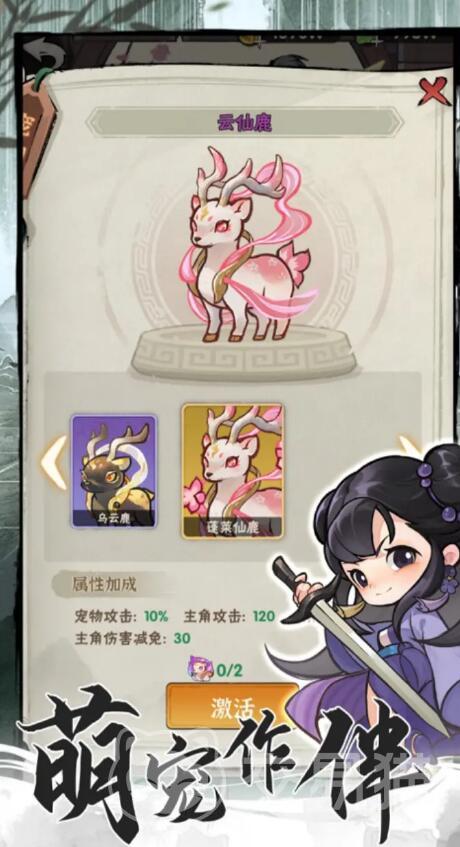Select the 蓬莱仙鹿 pet card
The width and height of the screenshot is (460, 847).
tap(232, 471)
